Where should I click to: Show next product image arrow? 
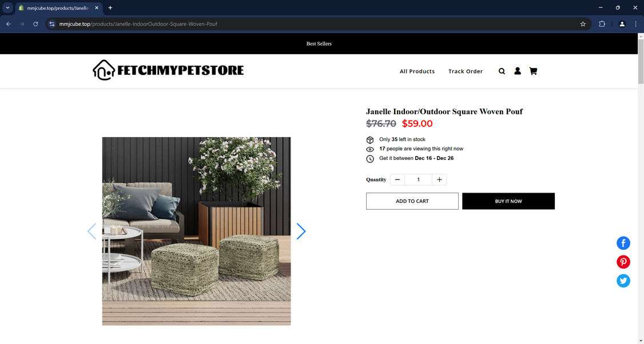point(301,231)
